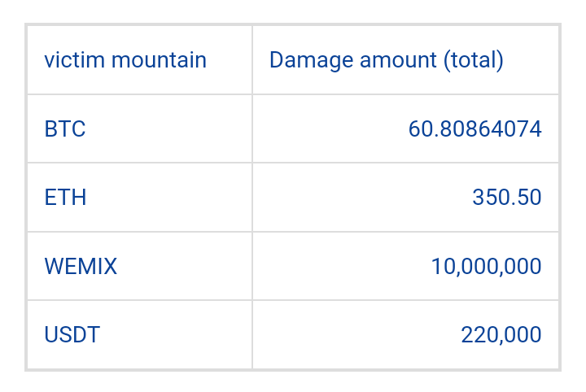Click the word 'Damage' in header

[311, 61]
